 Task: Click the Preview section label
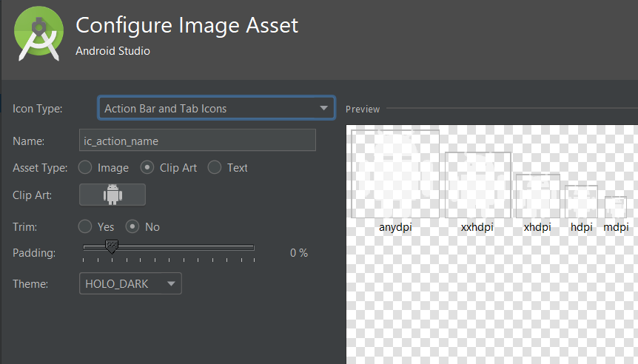tap(363, 109)
